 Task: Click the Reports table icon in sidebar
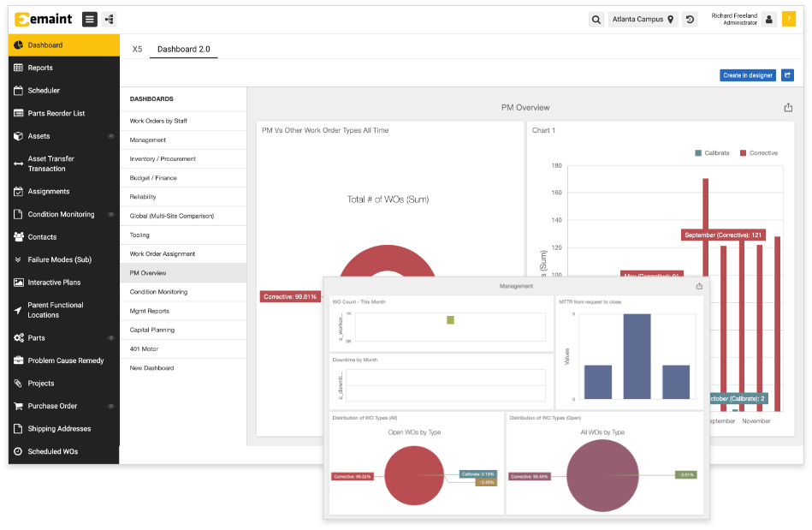(x=18, y=68)
